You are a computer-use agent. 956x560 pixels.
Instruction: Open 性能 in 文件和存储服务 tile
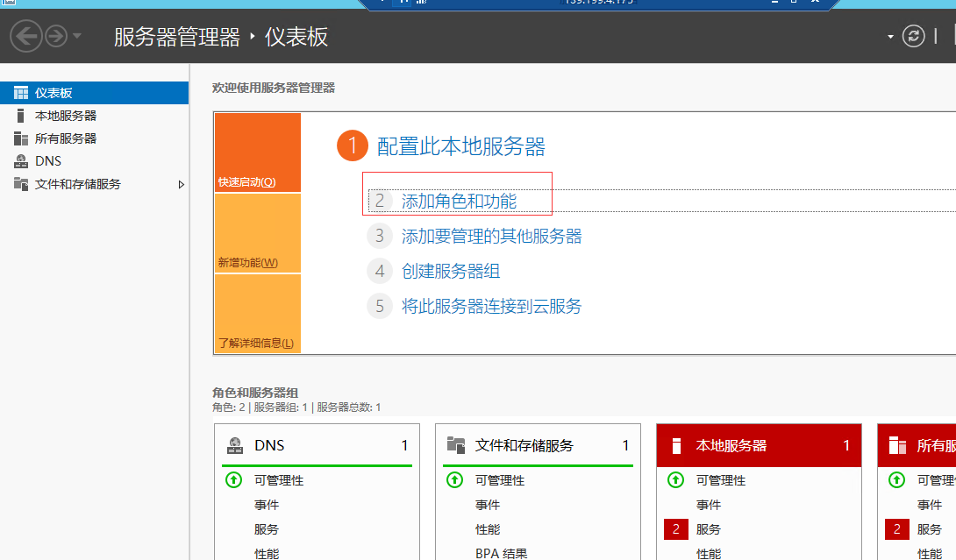[488, 529]
